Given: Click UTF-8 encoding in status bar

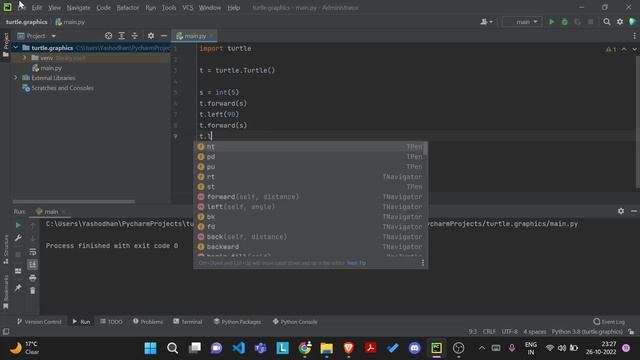Looking at the screenshot, I should pos(509,332).
